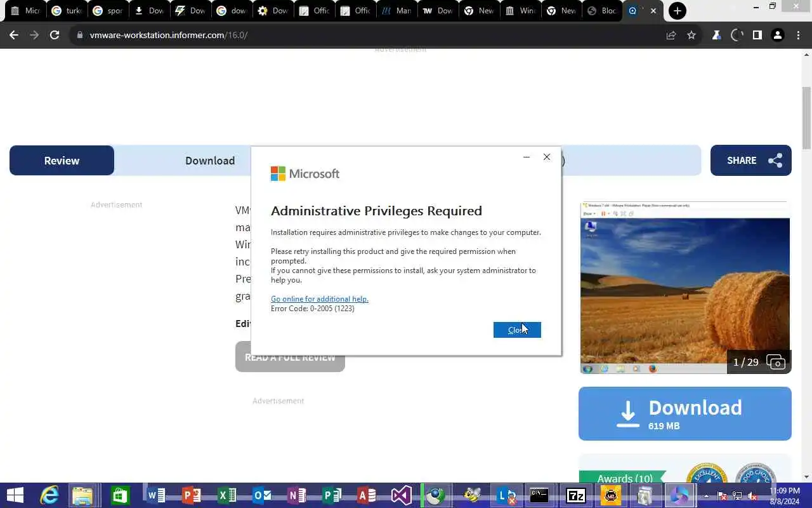The image size is (812, 508).
Task: Show hidden system tray icons
Action: click(707, 495)
